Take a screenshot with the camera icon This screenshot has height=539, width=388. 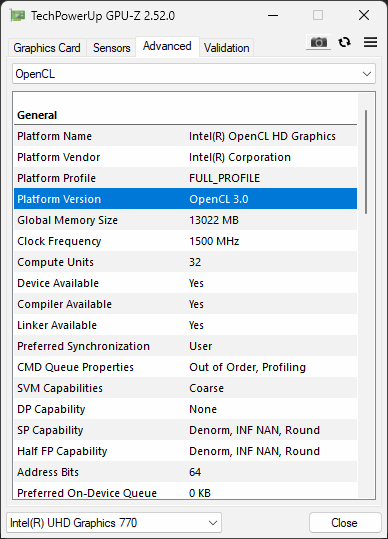pos(319,42)
